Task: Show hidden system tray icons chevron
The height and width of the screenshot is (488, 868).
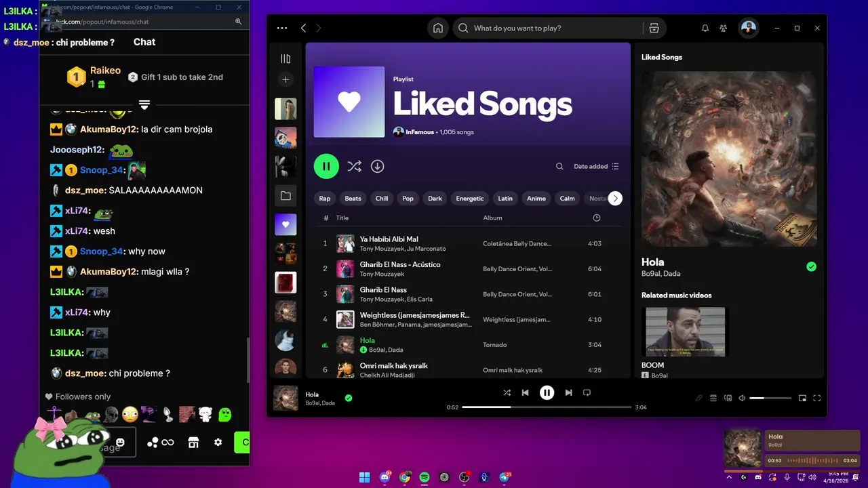Action: point(729,477)
